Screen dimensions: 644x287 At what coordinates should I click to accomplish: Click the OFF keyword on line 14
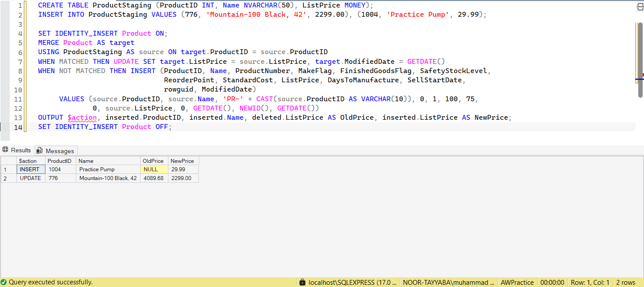162,127
